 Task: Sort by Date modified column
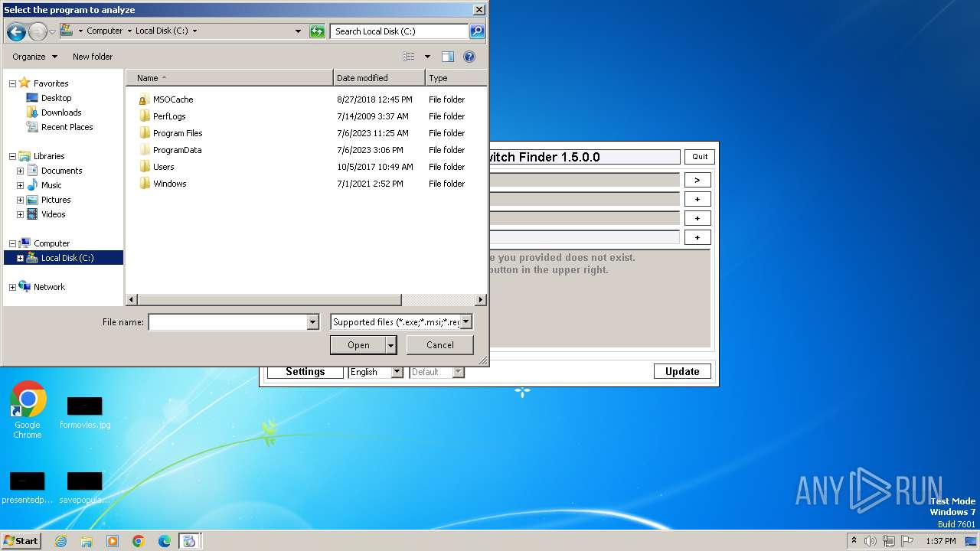coord(379,78)
